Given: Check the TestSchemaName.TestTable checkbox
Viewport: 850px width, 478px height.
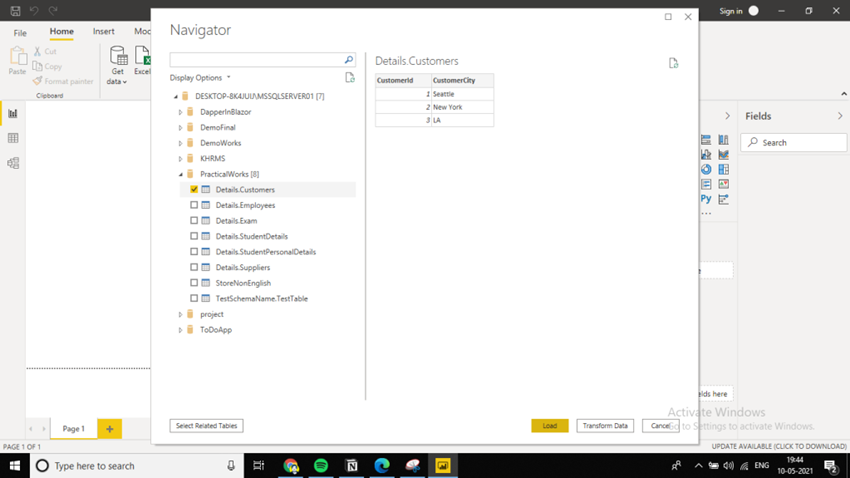Looking at the screenshot, I should 194,298.
